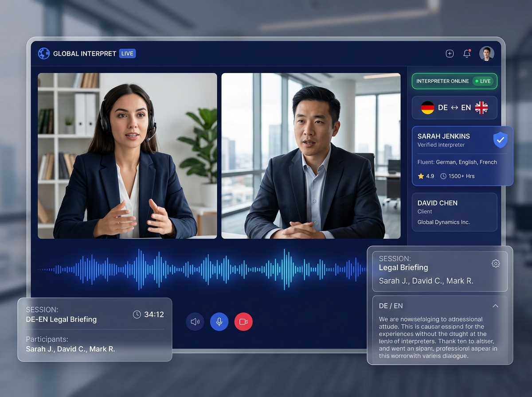532x397 pixels.
Task: Click the star rating 4.9
Action: coord(426,176)
